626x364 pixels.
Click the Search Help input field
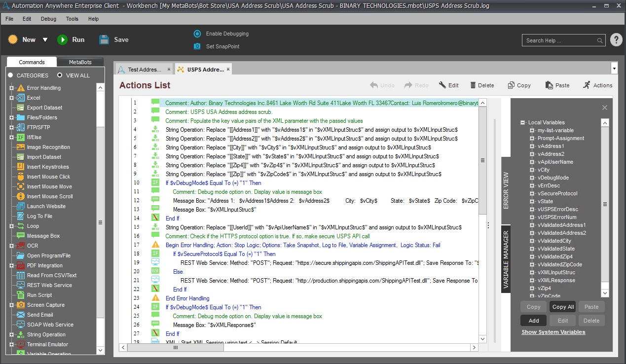pyautogui.click(x=560, y=40)
